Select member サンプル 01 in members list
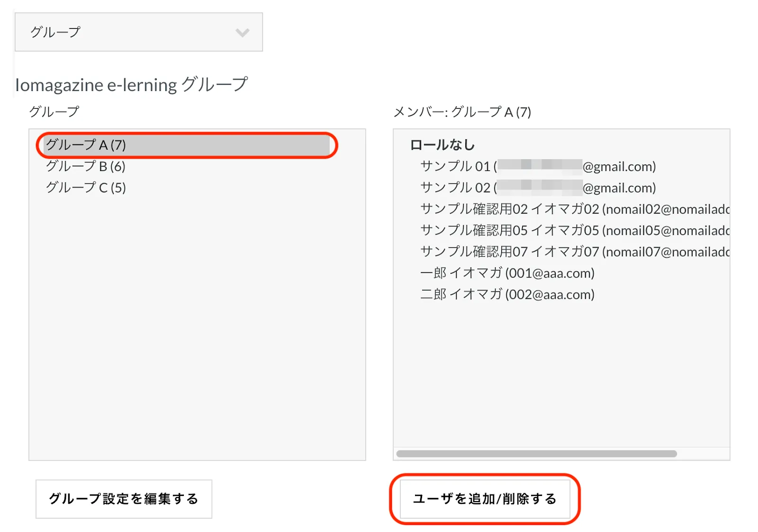Screen dimensions: 758x532 pyautogui.click(x=538, y=166)
